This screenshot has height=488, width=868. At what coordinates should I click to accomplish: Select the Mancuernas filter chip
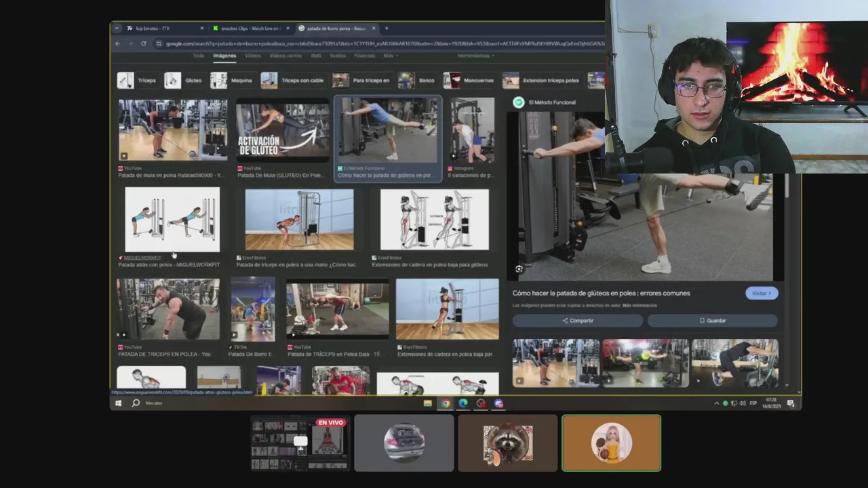[x=469, y=81]
